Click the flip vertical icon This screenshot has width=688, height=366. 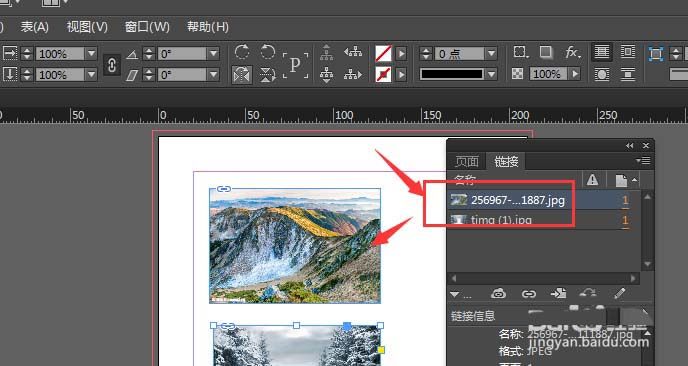pos(267,75)
